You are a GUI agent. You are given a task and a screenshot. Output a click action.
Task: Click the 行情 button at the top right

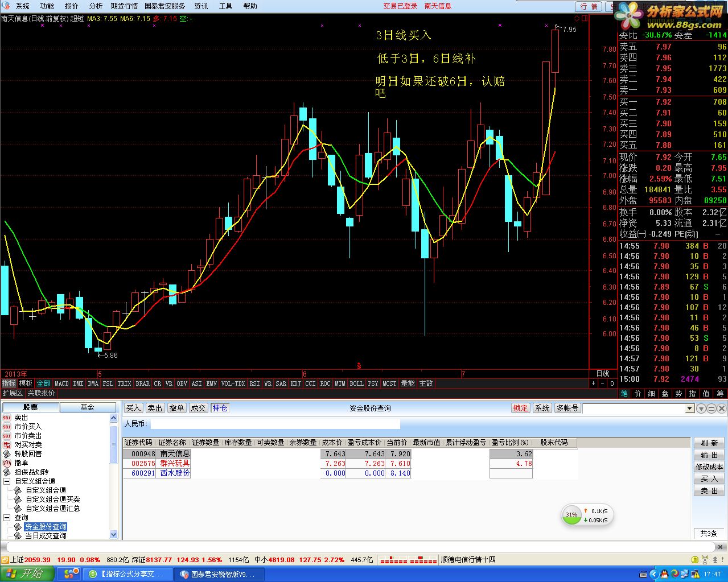[589, 6]
